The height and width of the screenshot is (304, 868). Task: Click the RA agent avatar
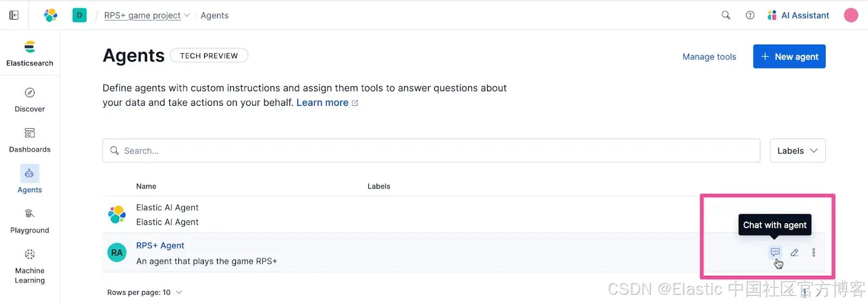[117, 252]
